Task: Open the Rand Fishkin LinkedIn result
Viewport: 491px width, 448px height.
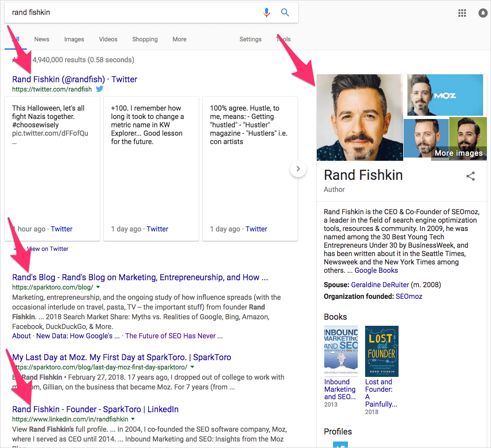Action: click(95, 409)
